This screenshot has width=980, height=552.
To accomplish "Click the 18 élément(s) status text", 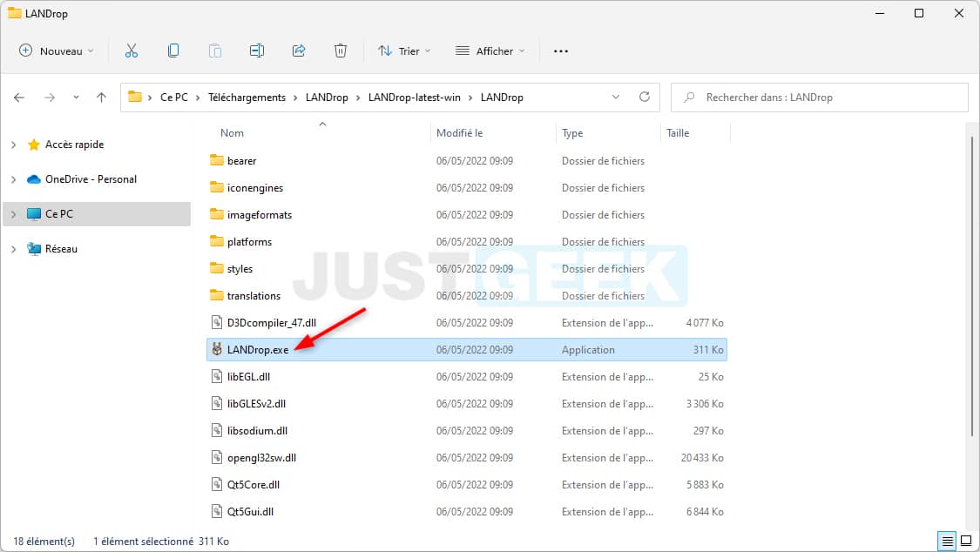I will pyautogui.click(x=44, y=542).
